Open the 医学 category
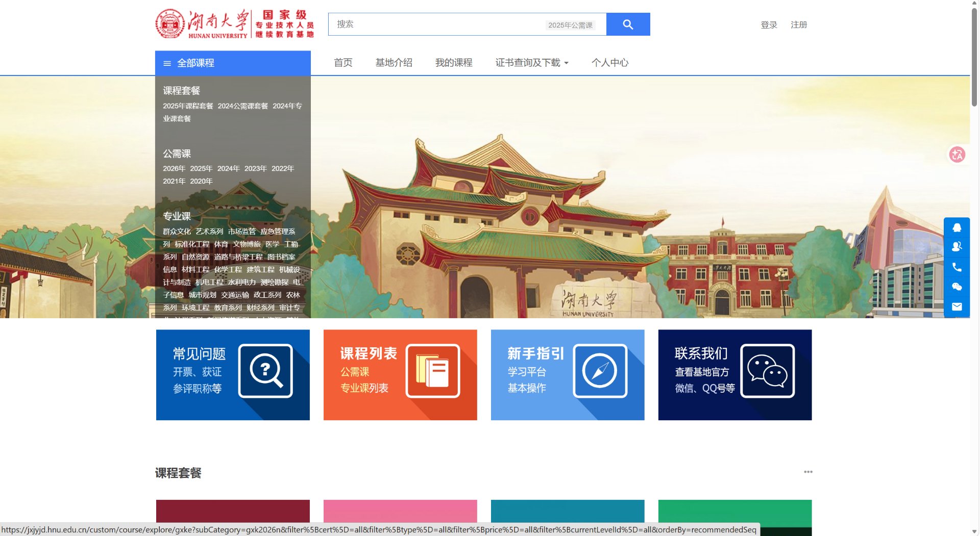980x536 pixels. (272, 244)
